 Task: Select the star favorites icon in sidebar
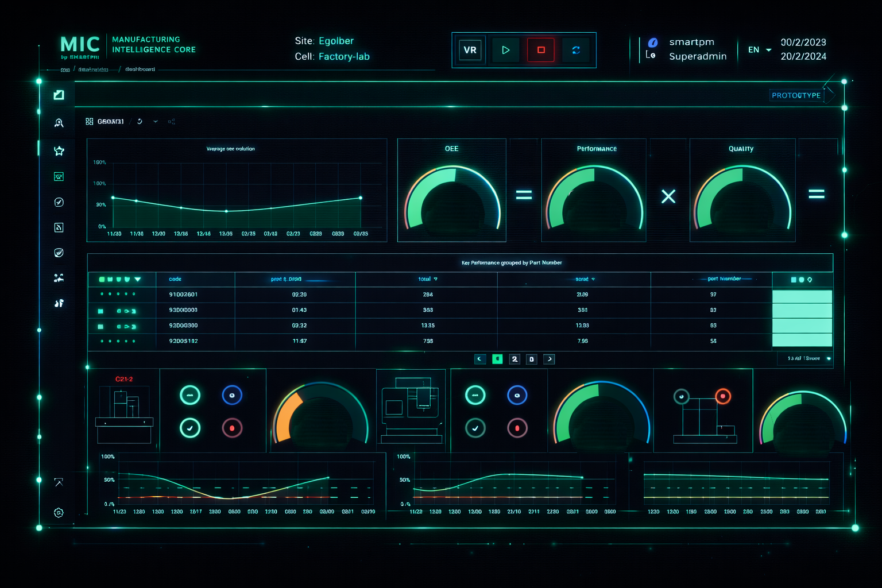[59, 151]
